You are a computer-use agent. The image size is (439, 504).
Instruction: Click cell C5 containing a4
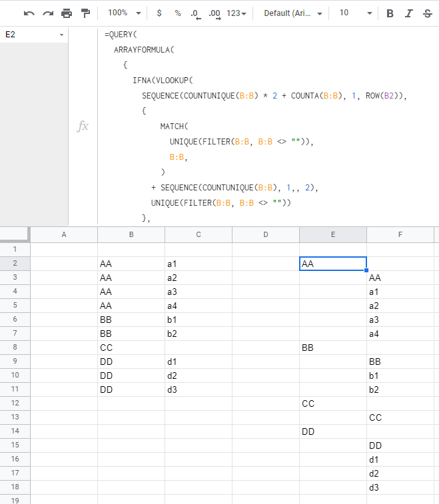click(x=199, y=306)
